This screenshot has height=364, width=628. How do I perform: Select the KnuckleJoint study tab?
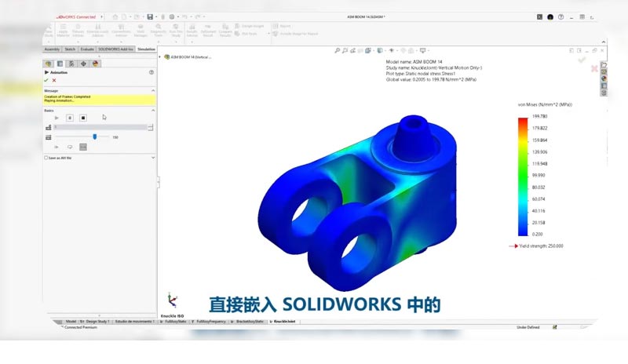click(283, 322)
